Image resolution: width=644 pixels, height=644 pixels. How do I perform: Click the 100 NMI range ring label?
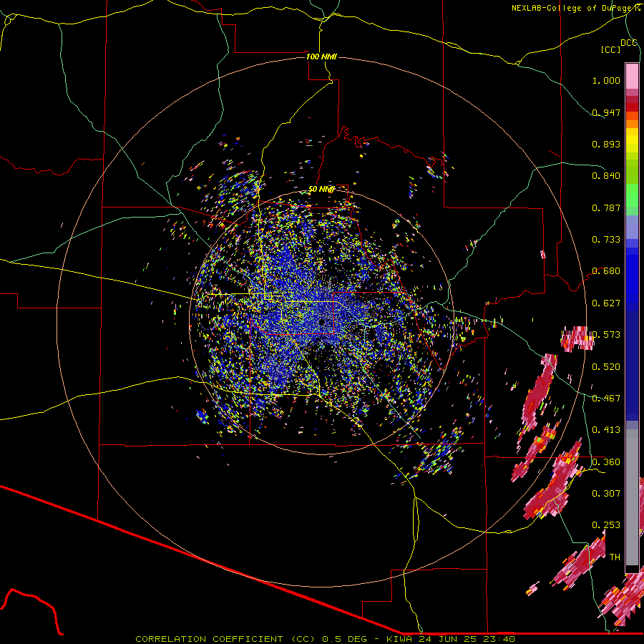click(x=321, y=57)
